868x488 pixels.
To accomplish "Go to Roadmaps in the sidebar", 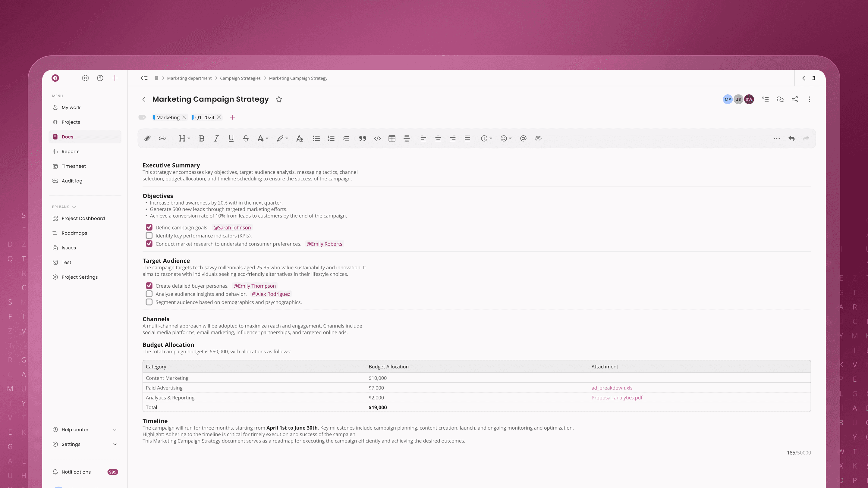I will 74,233.
